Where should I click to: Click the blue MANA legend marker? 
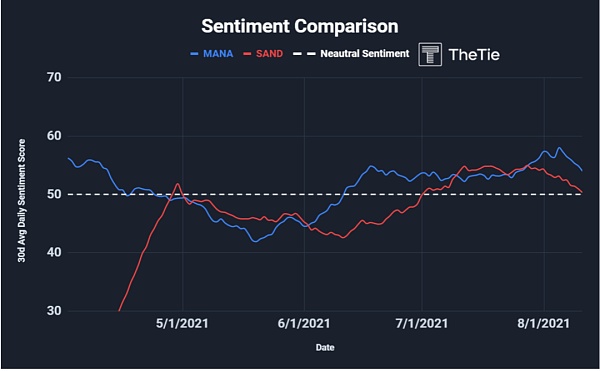[x=194, y=54]
